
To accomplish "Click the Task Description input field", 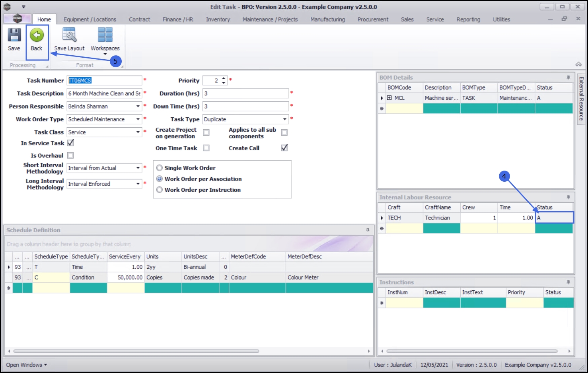I will point(104,93).
